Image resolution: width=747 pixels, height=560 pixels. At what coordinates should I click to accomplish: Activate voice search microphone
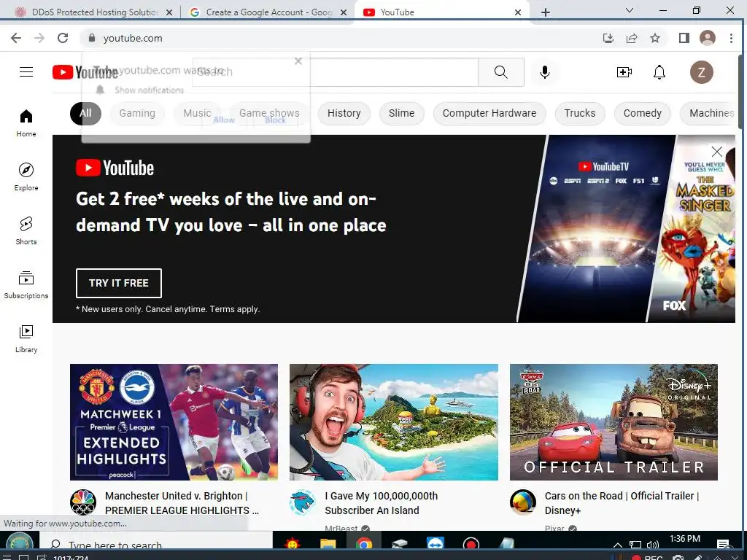point(544,72)
